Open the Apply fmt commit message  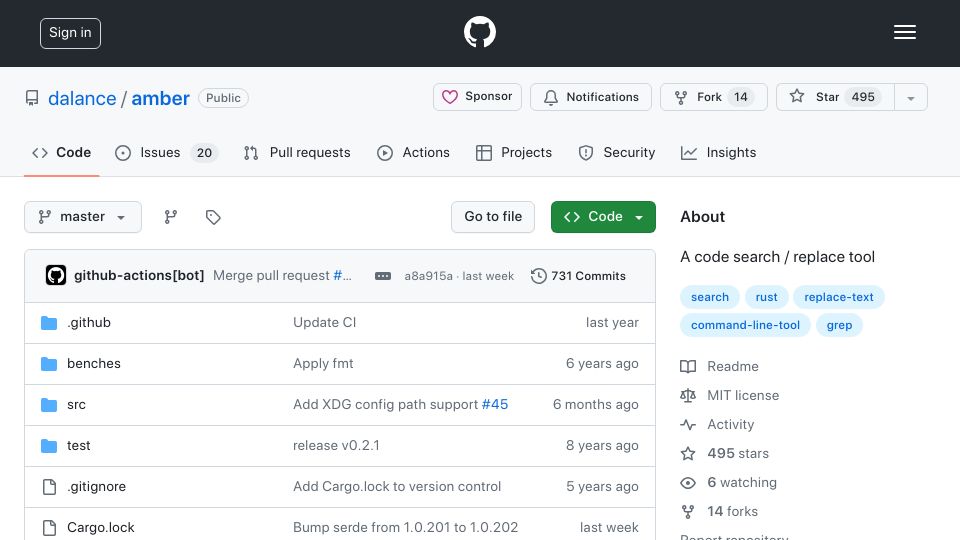[x=323, y=364]
